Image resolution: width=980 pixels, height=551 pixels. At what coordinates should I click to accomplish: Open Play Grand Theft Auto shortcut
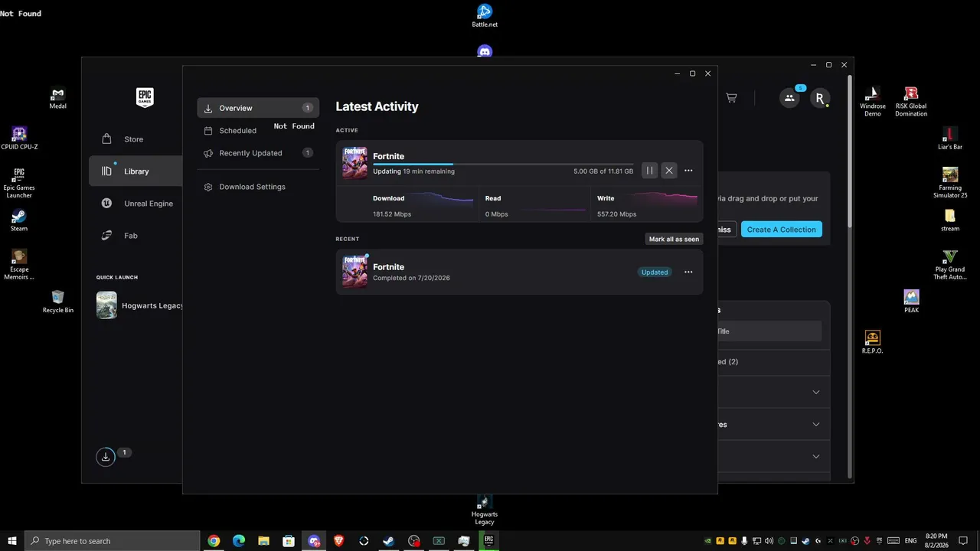[950, 265]
